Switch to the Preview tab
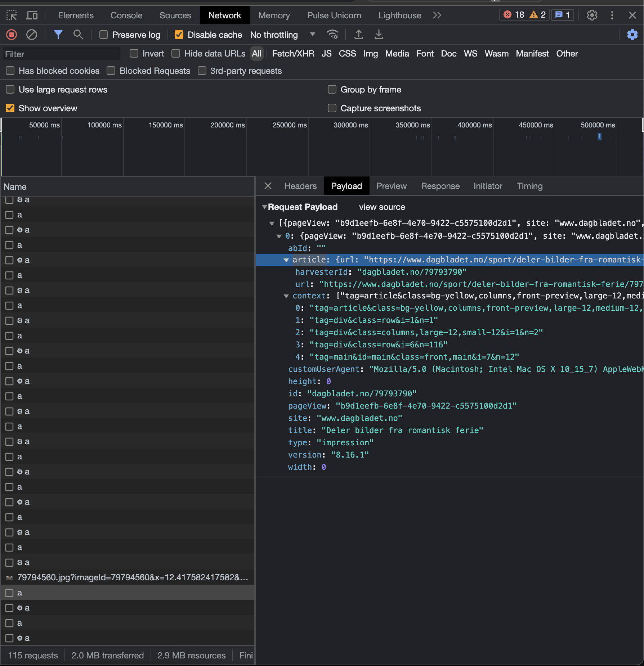The width and height of the screenshot is (644, 666). [392, 186]
